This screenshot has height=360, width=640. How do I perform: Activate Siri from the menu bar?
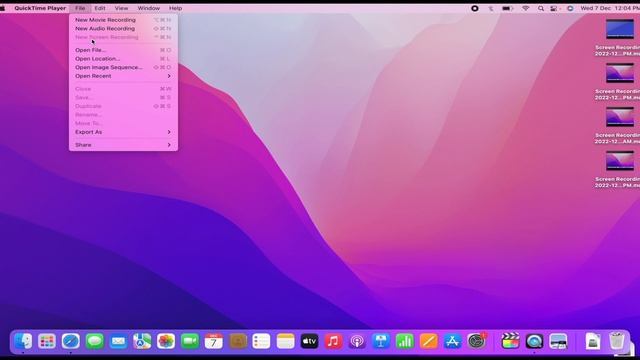[x=570, y=8]
